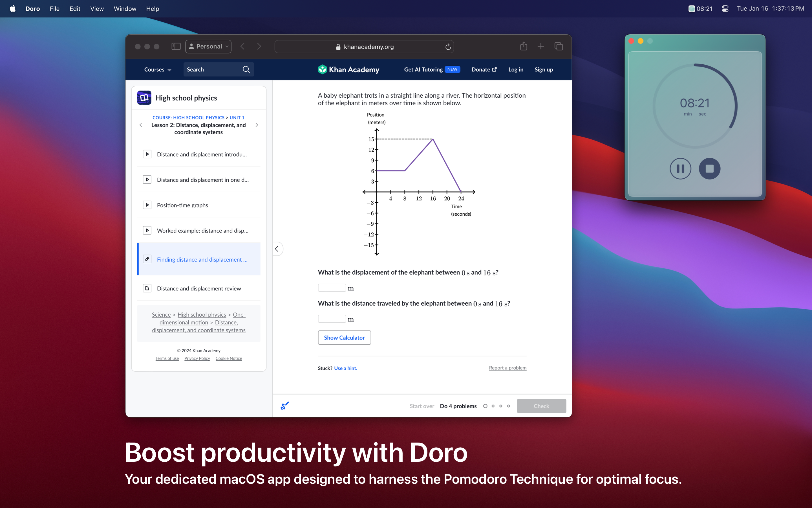Click Sign up

pyautogui.click(x=544, y=69)
